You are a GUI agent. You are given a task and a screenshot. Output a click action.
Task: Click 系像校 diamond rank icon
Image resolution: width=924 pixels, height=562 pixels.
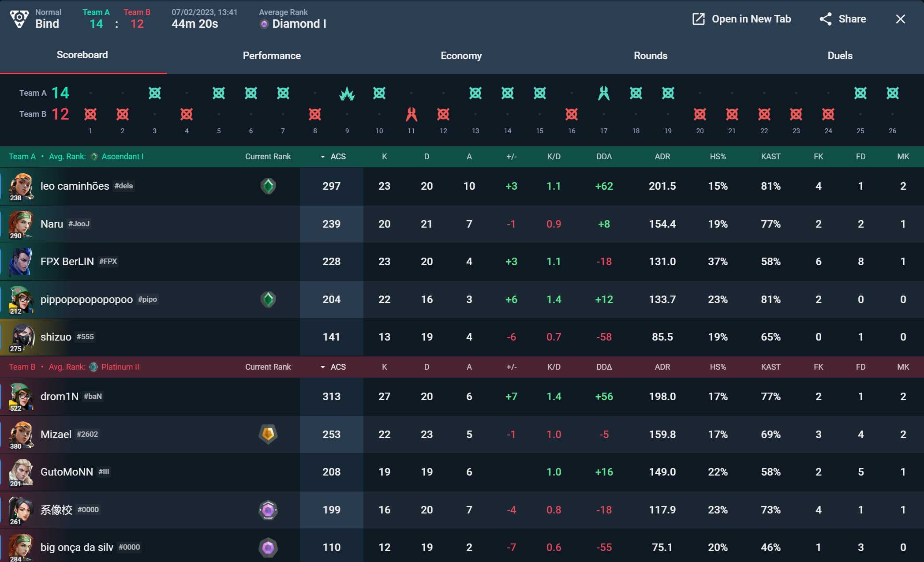pyautogui.click(x=268, y=510)
